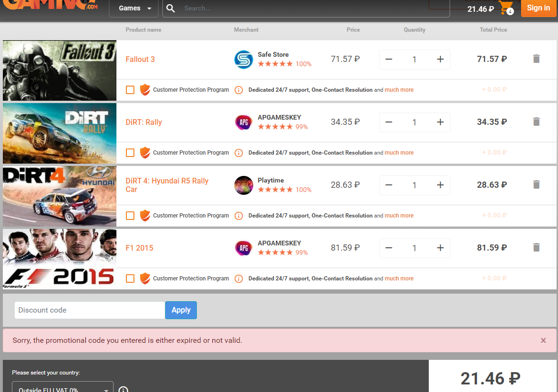Click the info icon in F1 2015 protection row
This screenshot has height=392, width=558.
239,279
